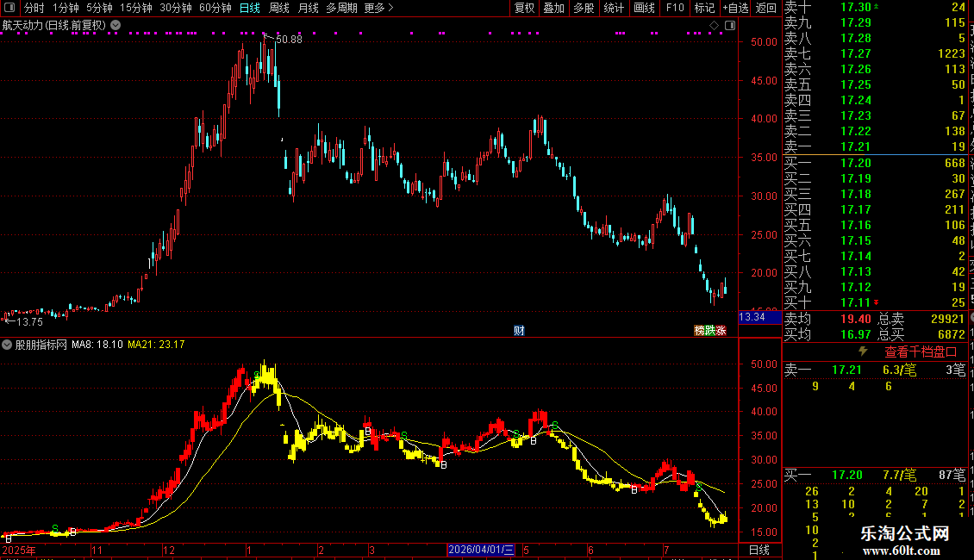Expand the 更多 periods menu

pos(378,8)
